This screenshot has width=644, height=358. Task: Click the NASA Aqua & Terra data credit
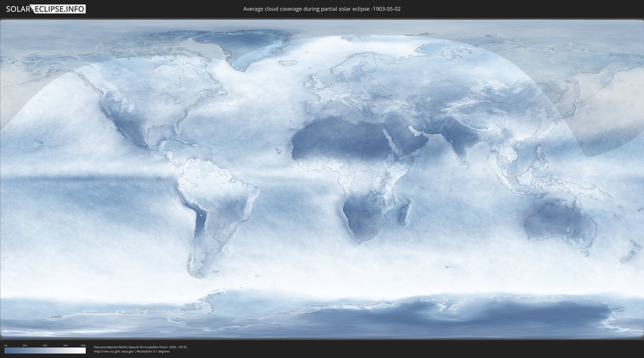140,347
